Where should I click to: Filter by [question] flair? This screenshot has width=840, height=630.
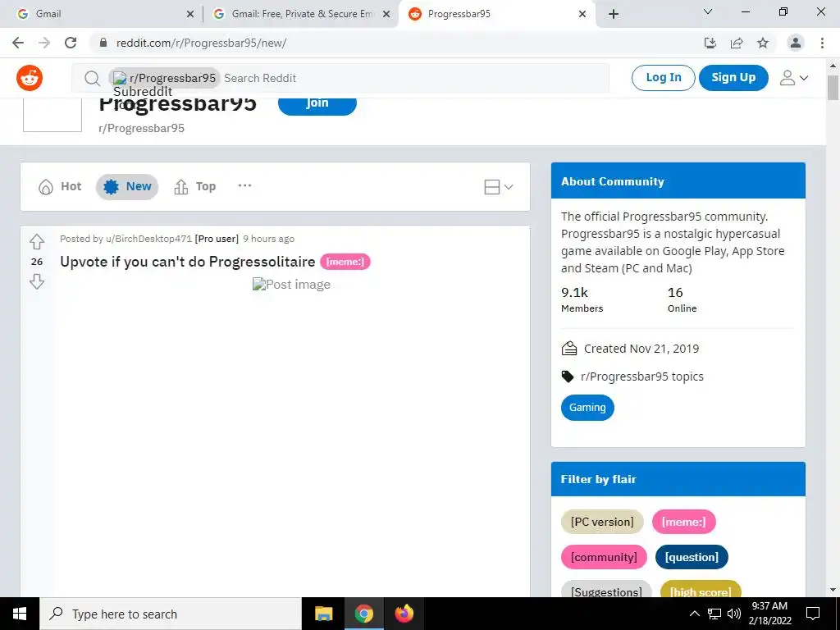(692, 557)
